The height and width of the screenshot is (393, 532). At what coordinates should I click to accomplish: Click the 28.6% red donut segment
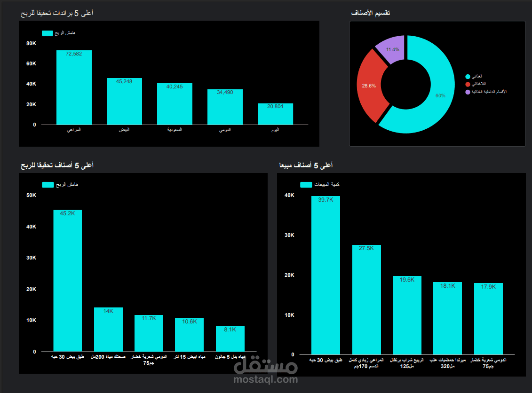tap(370, 86)
